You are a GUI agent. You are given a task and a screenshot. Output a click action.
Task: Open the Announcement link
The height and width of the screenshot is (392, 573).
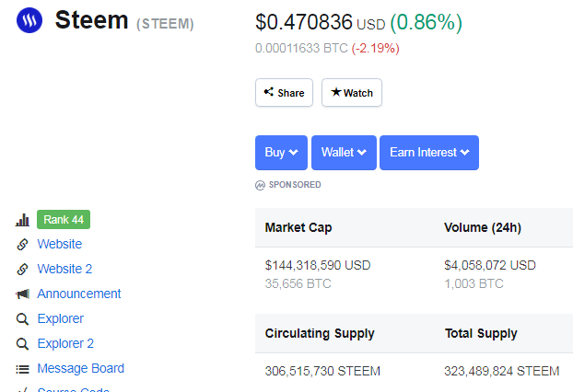79,294
